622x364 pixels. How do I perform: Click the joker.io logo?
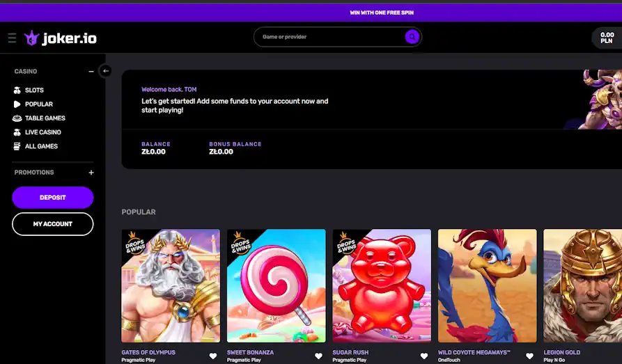coord(61,38)
